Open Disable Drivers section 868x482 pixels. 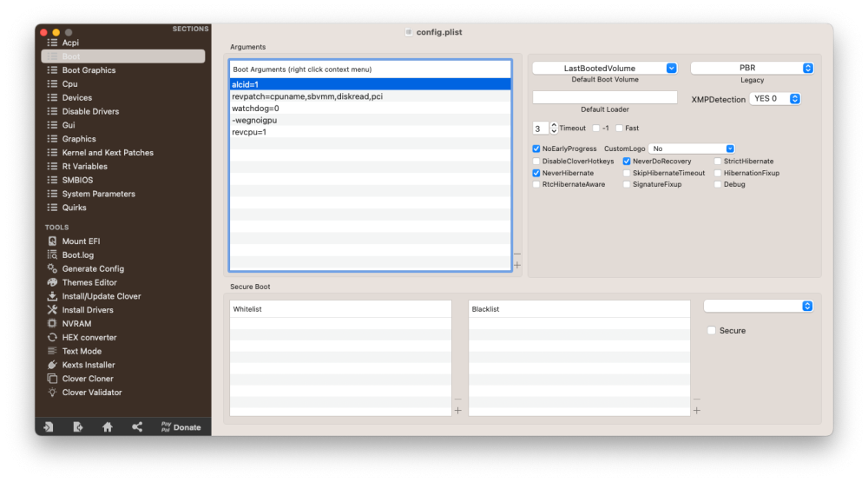pyautogui.click(x=90, y=111)
